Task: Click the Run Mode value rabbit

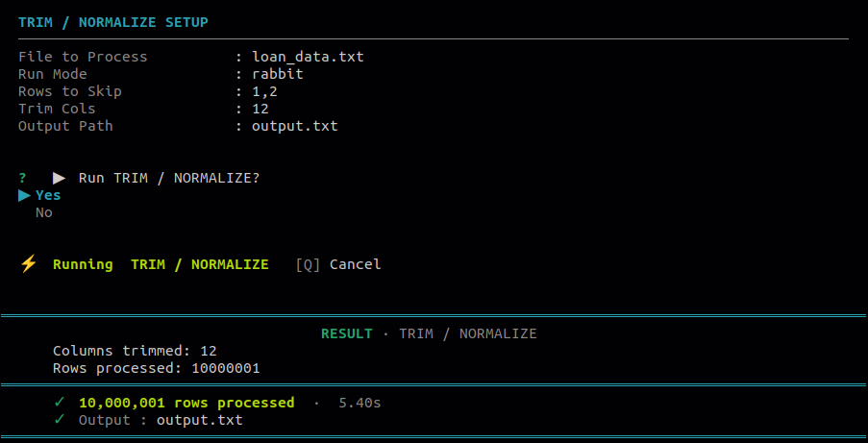Action: (x=278, y=74)
